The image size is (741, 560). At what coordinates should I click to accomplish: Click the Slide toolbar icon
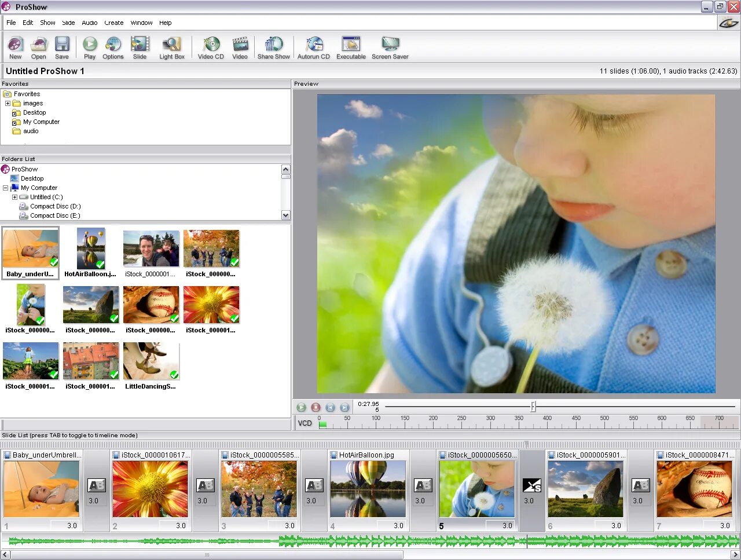click(140, 47)
